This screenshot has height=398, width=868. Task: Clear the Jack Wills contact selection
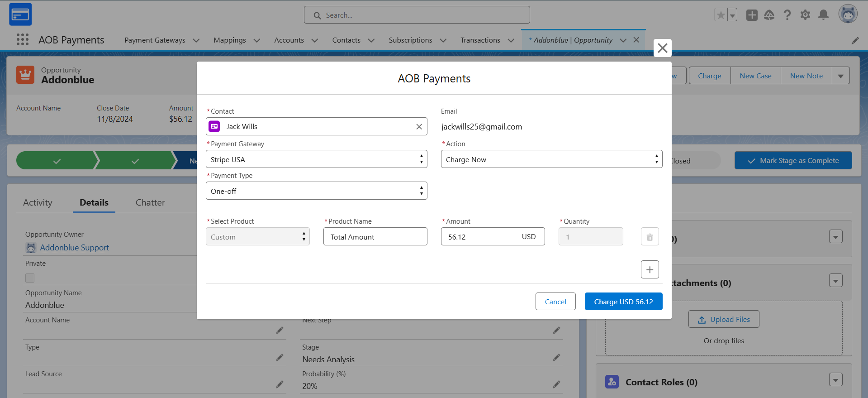click(x=419, y=127)
